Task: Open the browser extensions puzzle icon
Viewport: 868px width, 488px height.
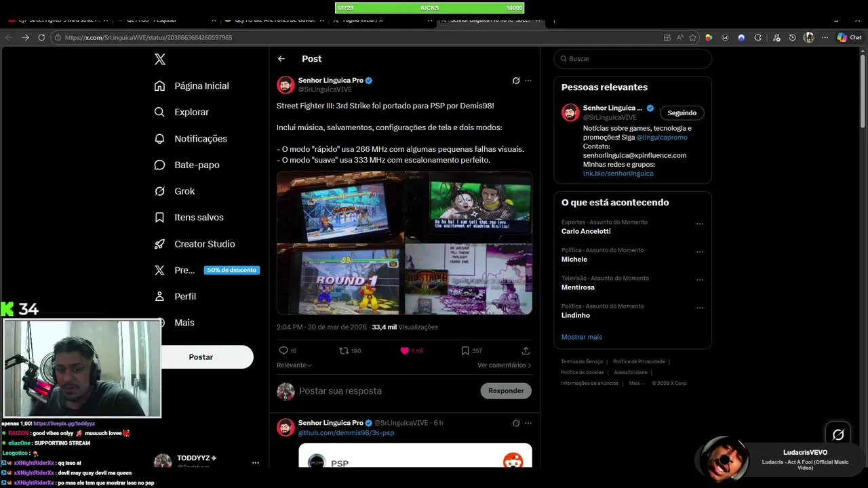Action: click(758, 37)
